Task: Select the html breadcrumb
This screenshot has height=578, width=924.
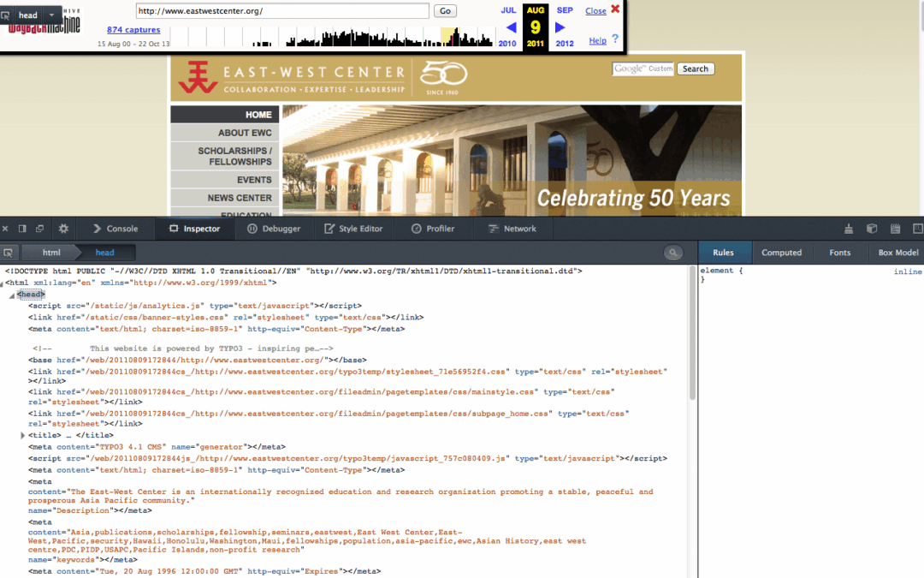Action: tap(51, 253)
